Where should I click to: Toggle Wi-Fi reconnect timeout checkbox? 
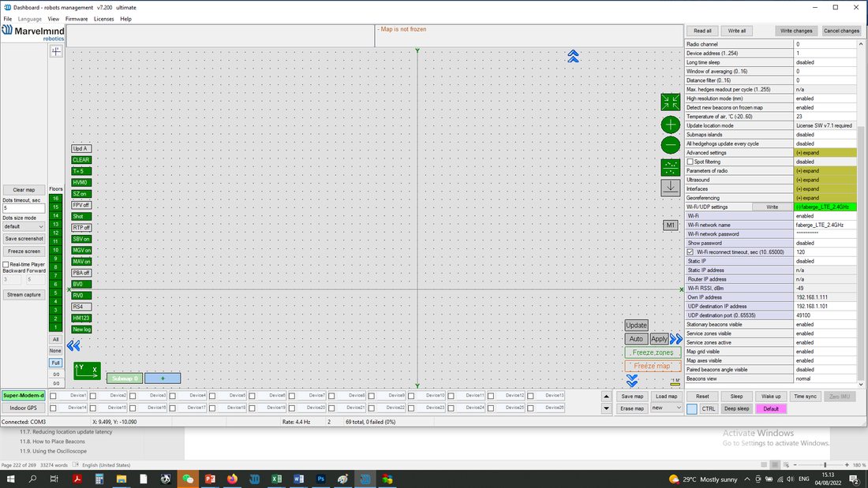coord(690,251)
